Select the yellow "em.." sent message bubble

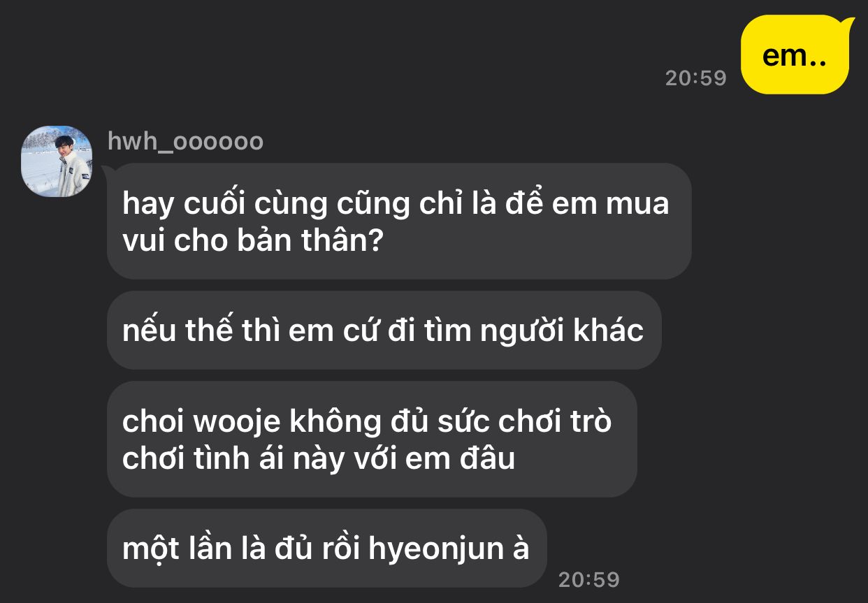(x=795, y=55)
